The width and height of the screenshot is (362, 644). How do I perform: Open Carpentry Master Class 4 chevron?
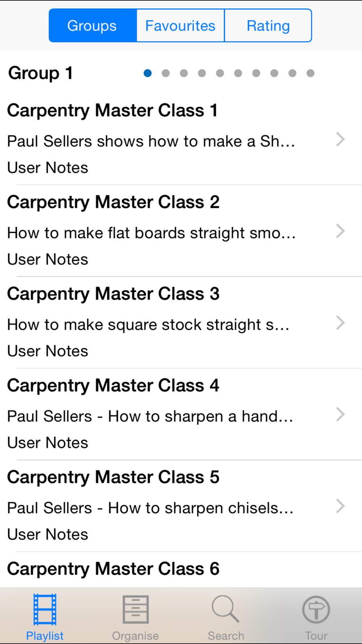coord(340,414)
